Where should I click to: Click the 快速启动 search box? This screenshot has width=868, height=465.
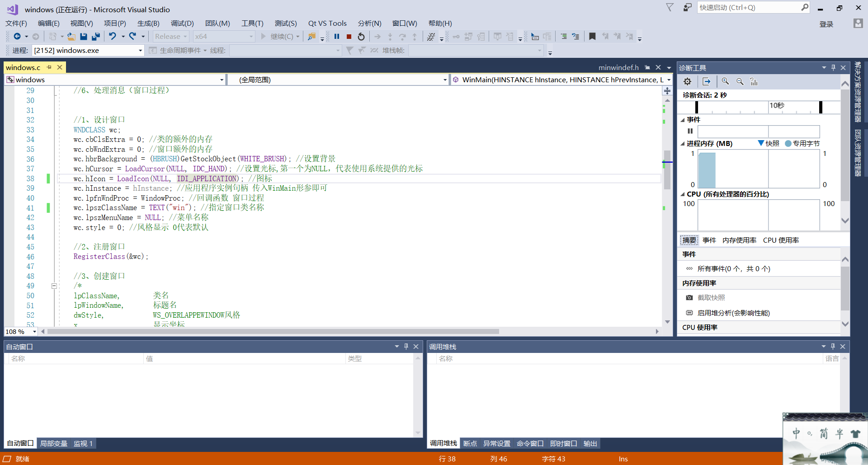click(x=750, y=8)
